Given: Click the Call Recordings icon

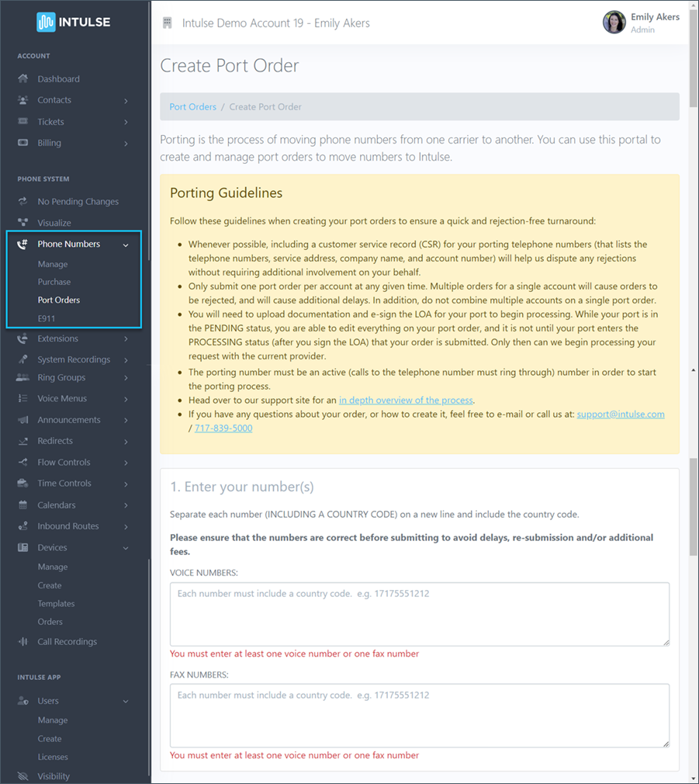Looking at the screenshot, I should (x=22, y=642).
